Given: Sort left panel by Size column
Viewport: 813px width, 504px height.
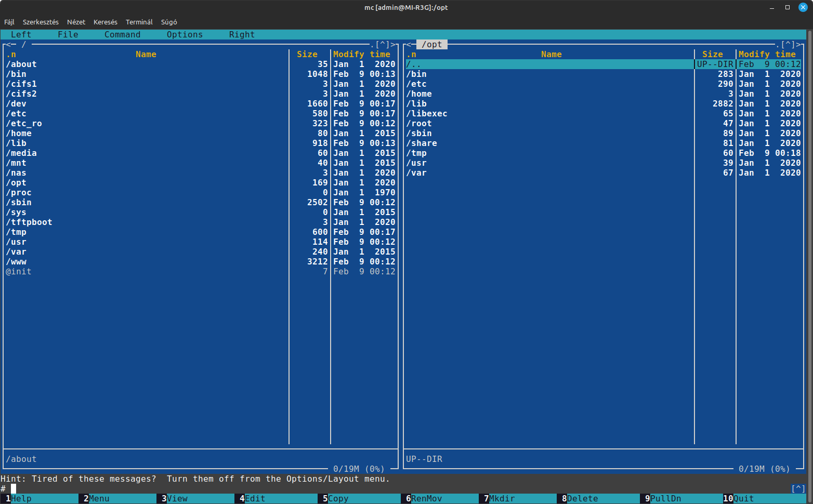Looking at the screenshot, I should tap(307, 54).
